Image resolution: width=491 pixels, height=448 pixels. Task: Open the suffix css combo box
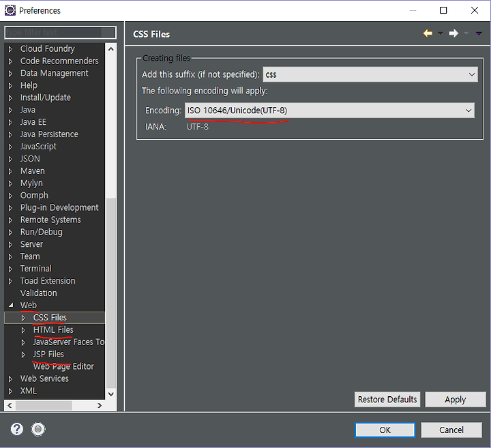(x=370, y=74)
